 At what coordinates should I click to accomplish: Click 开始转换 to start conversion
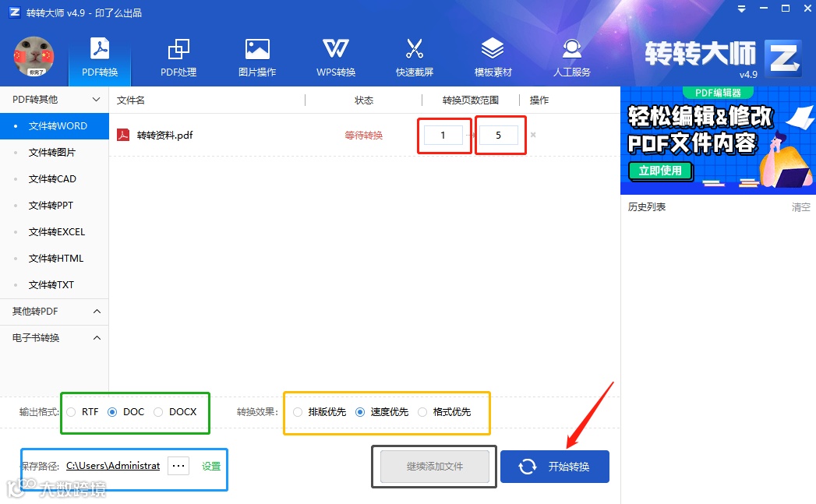point(555,467)
